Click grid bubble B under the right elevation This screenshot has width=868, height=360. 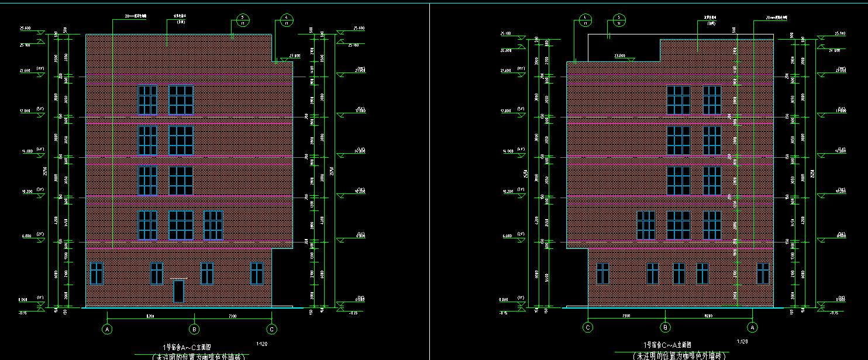[x=665, y=327]
